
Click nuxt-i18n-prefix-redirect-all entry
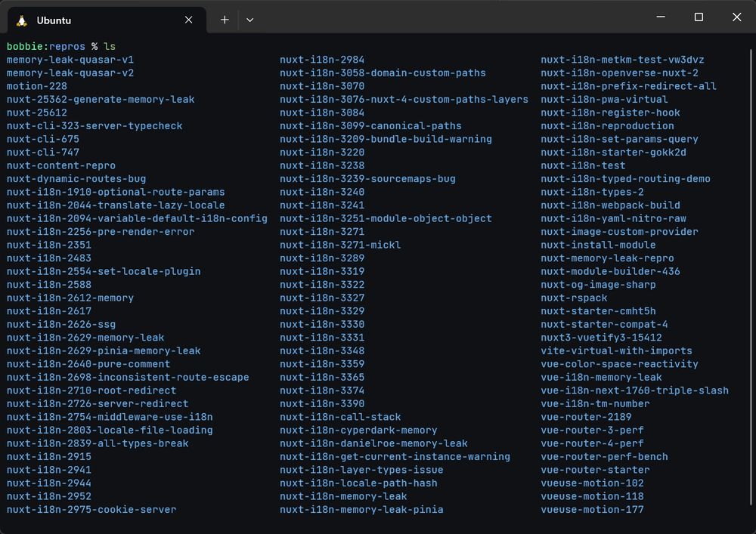(x=629, y=86)
